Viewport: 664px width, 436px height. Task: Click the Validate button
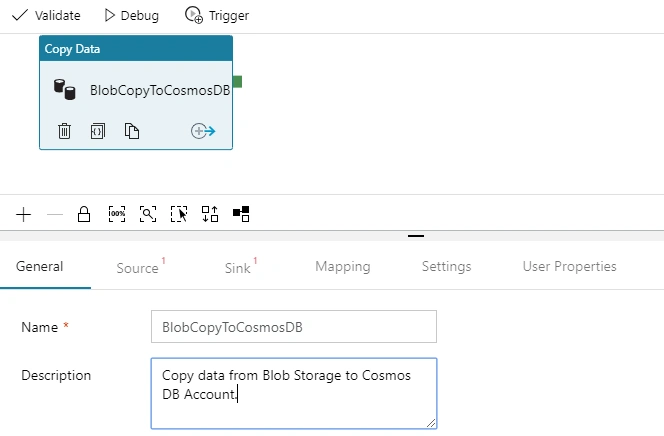click(46, 16)
